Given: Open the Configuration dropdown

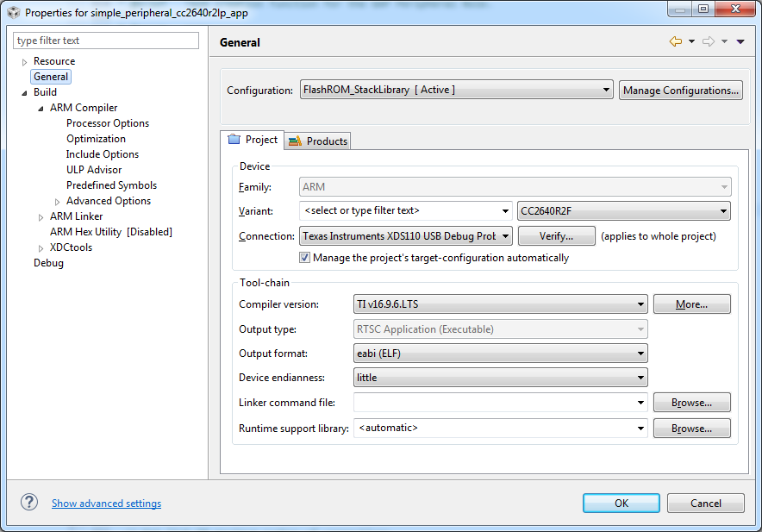Looking at the screenshot, I should click(x=457, y=90).
